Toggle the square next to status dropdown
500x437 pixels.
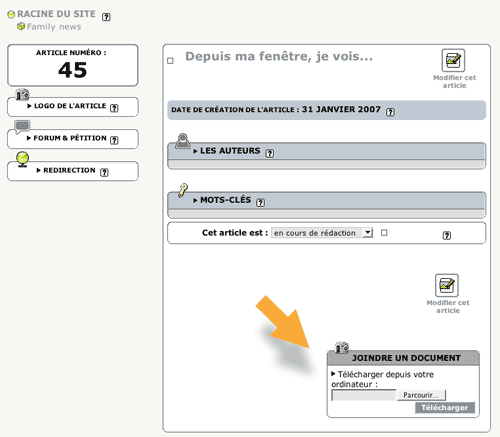click(384, 233)
